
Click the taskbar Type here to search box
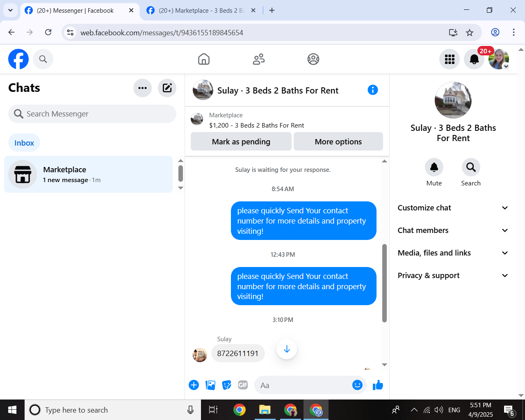tap(113, 410)
